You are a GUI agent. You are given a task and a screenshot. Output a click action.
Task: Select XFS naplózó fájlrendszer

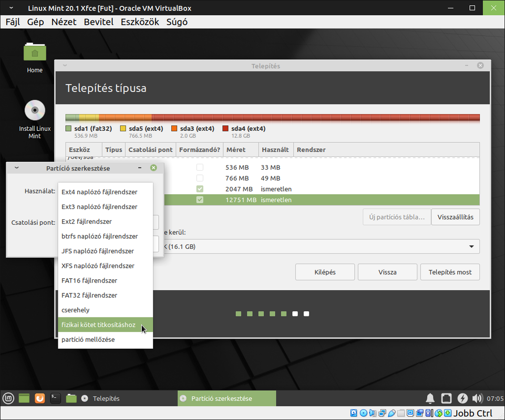coord(105,266)
